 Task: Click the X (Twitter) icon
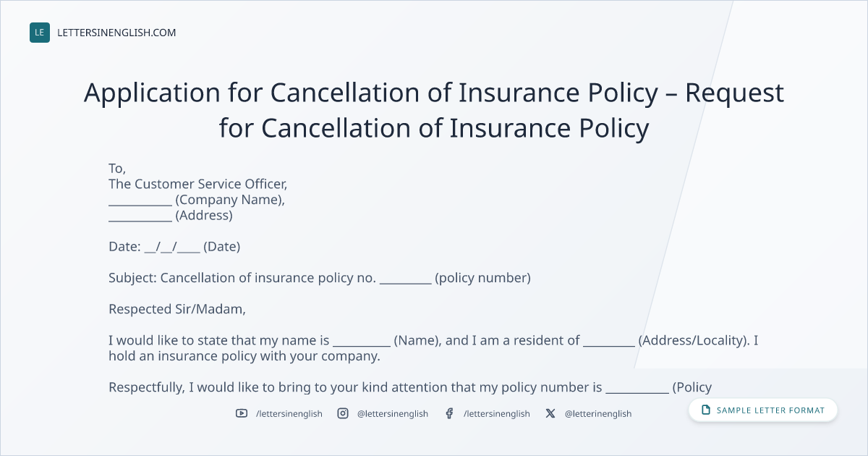[x=550, y=413]
